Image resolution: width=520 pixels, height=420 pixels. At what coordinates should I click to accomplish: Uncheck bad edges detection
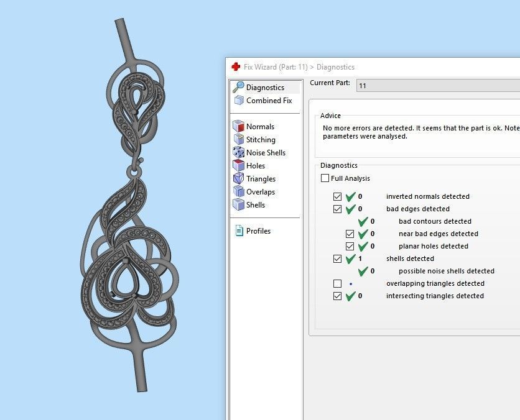[337, 209]
